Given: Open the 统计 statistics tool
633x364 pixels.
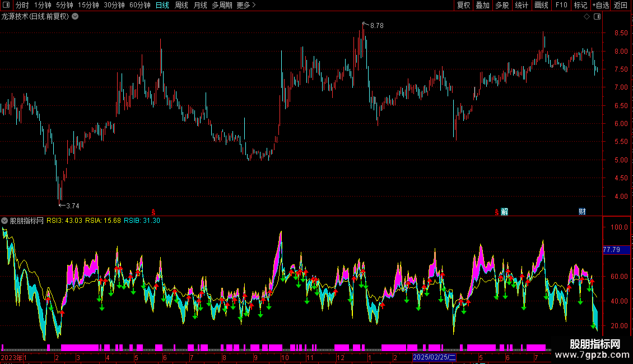Looking at the screenshot, I should [522, 5].
